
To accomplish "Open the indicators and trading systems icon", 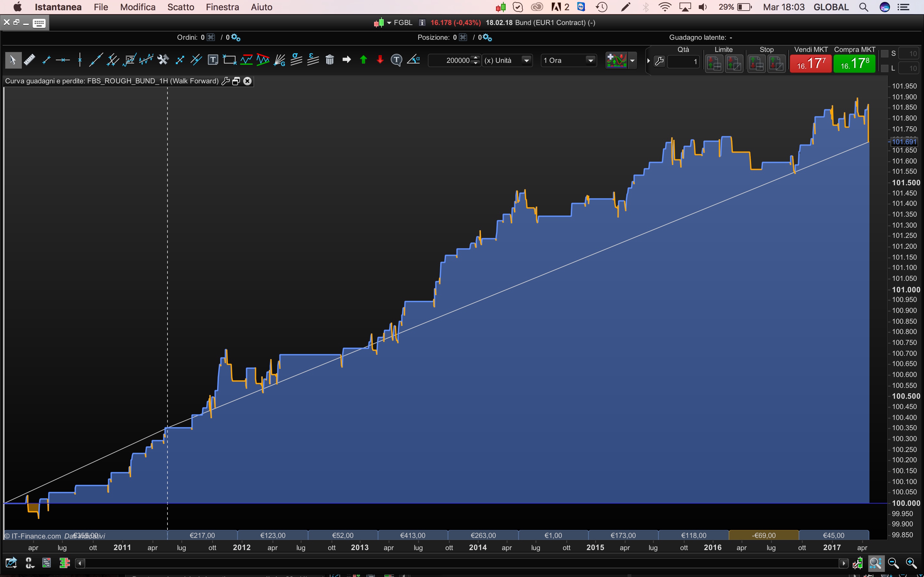I will 616,60.
